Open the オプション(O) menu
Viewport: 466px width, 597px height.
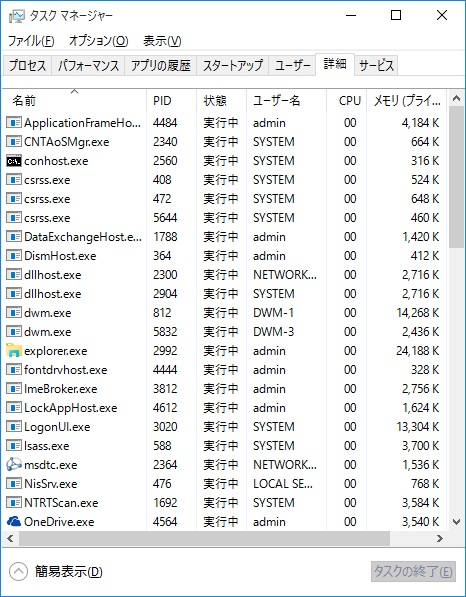[98, 41]
